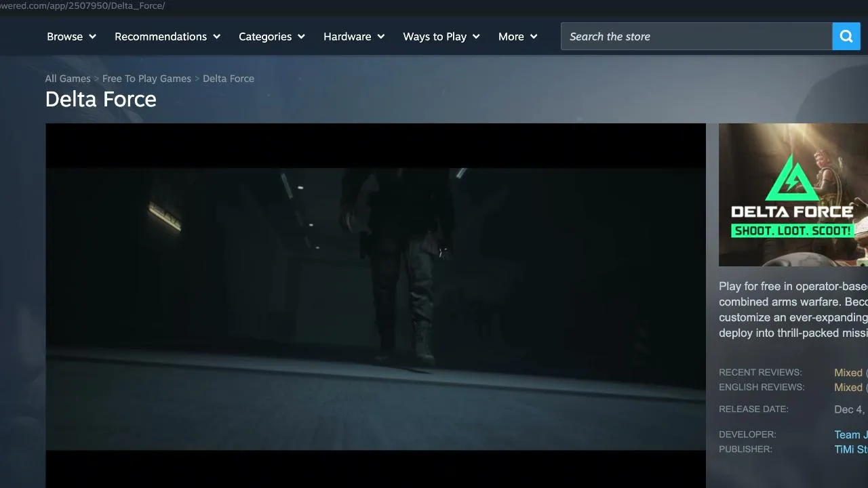
Task: Expand the More dropdown chevron
Action: tap(534, 37)
